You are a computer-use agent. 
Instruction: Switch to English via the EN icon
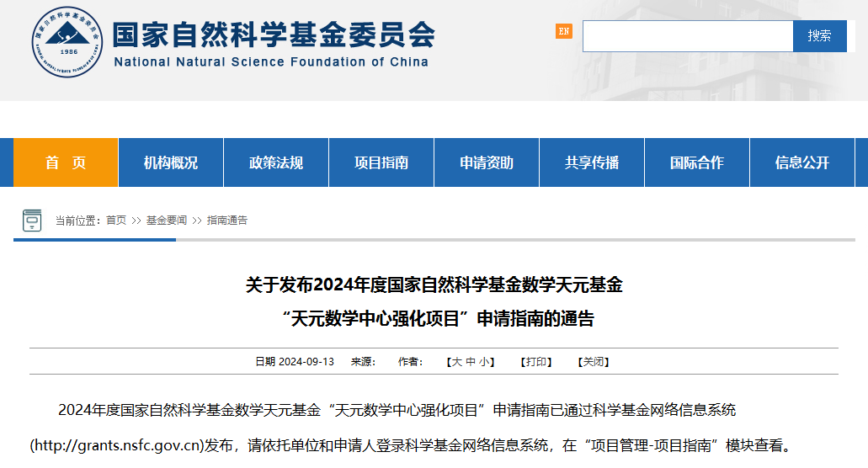(563, 31)
